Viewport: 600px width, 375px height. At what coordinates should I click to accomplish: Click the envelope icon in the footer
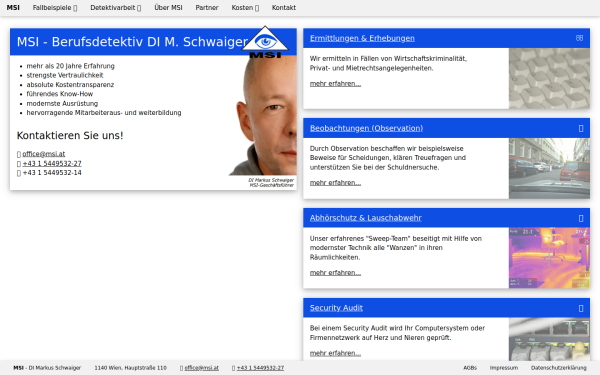coord(181,368)
